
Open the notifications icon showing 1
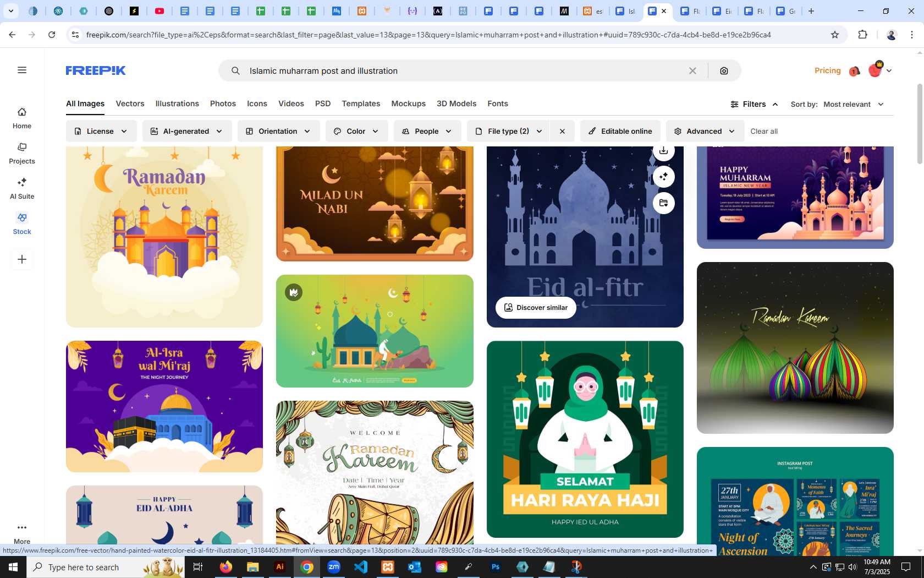pos(854,71)
